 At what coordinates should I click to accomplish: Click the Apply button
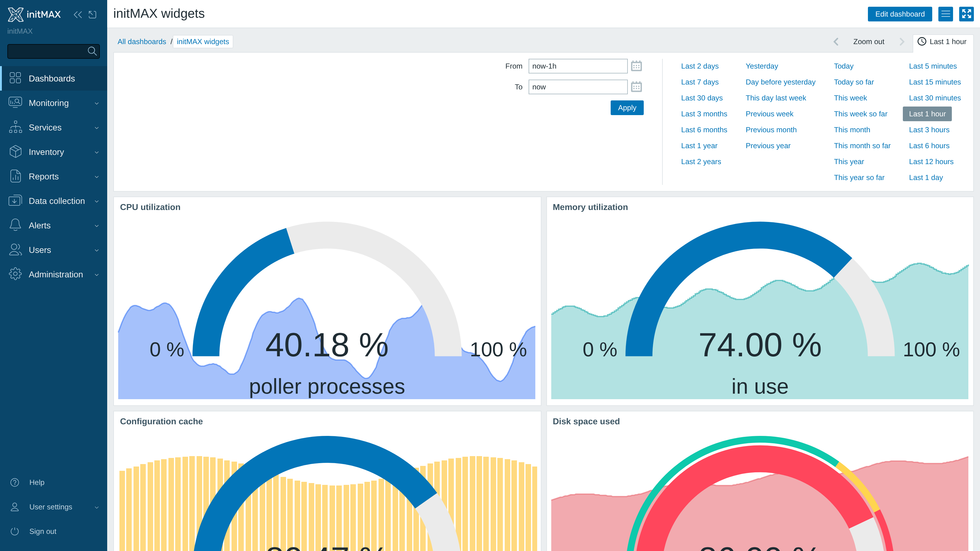[627, 108]
